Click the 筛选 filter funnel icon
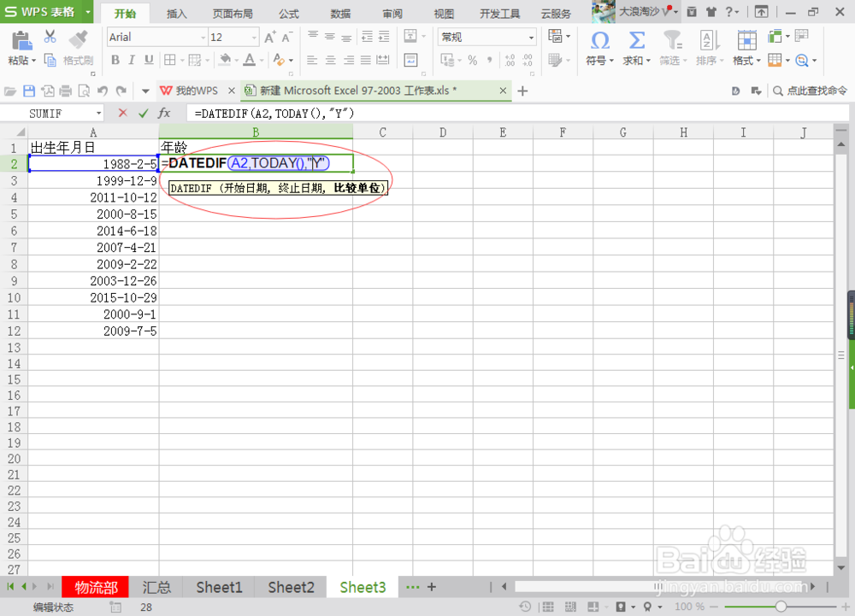 tap(672, 41)
